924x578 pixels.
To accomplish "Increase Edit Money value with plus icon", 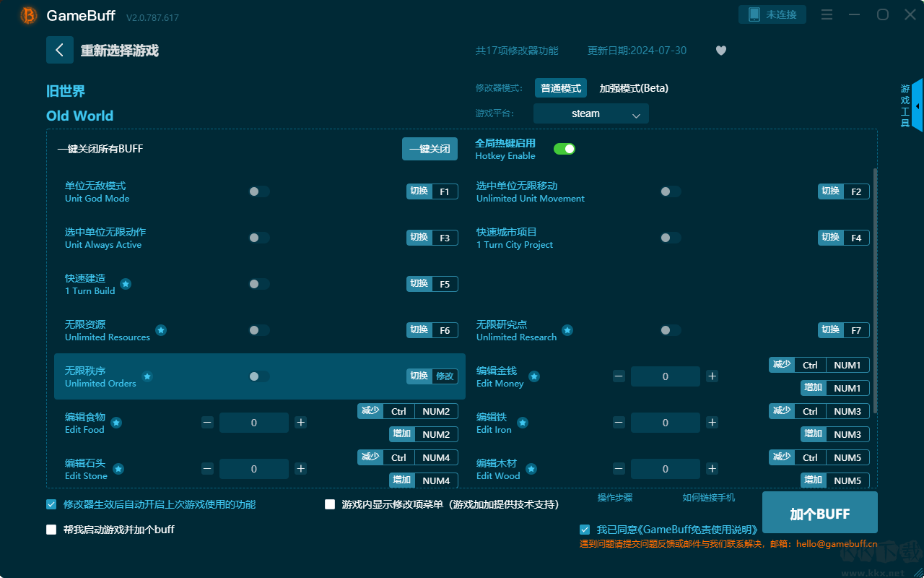I will click(x=712, y=376).
